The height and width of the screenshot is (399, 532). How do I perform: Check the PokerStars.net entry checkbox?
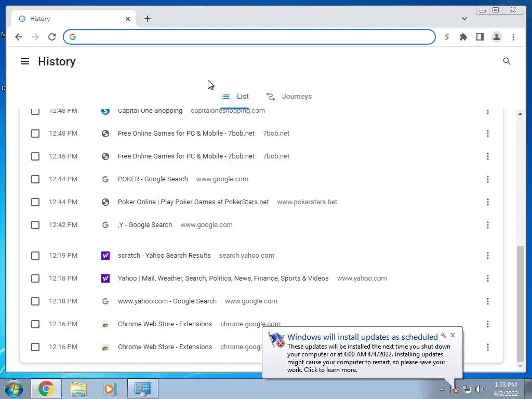(x=35, y=202)
